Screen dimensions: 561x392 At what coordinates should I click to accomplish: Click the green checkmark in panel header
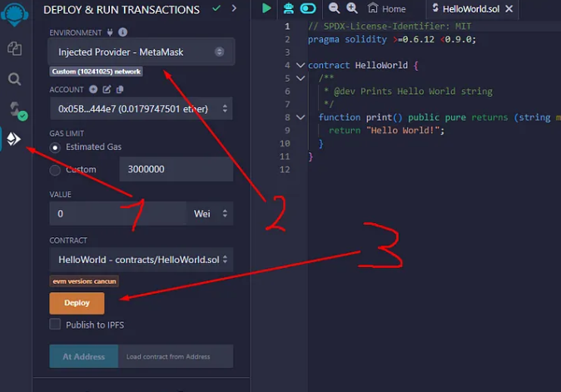[216, 7]
